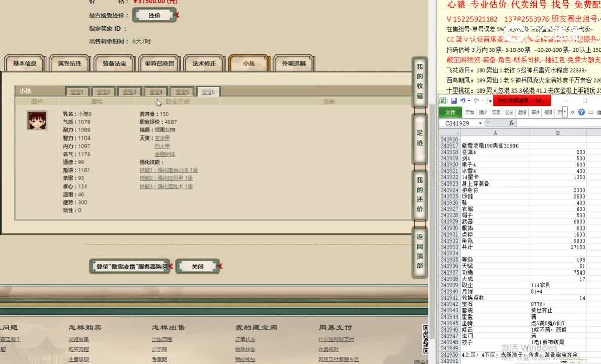The image size is (601, 364).
Task: Click the Excel application icon in the title bar
Action: click(443, 101)
